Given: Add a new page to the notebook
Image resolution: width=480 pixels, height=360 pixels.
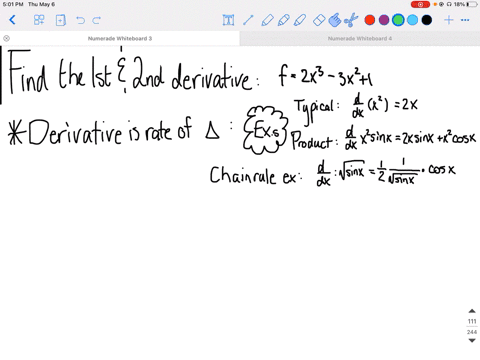Looking at the screenshot, I should pyautogui.click(x=61, y=20).
